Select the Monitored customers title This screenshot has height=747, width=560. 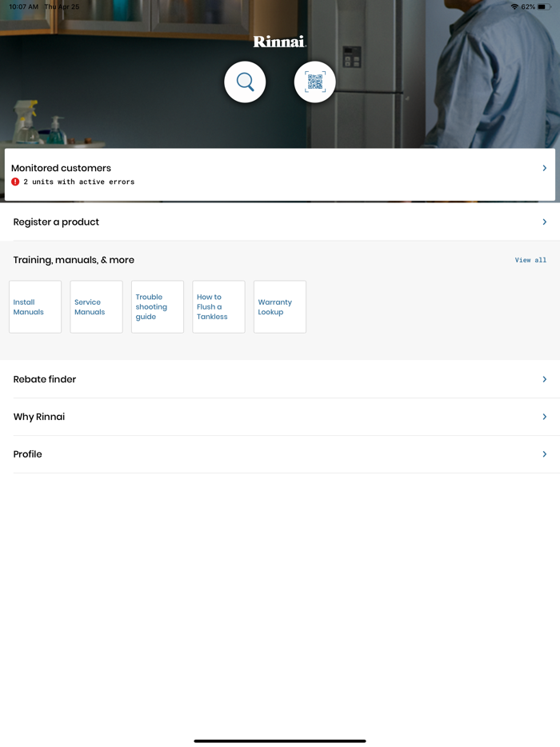tap(61, 168)
